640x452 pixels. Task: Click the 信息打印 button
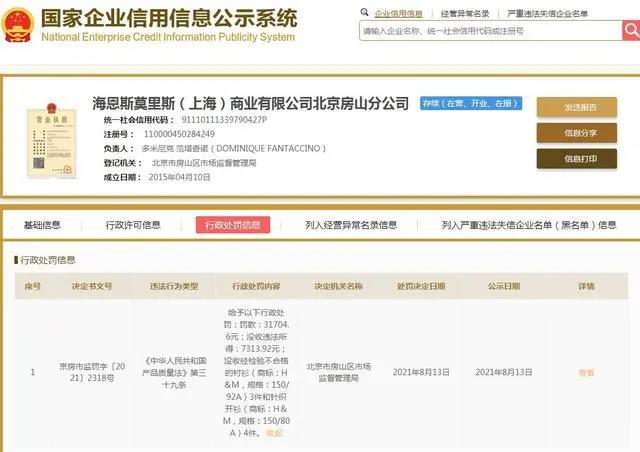[577, 159]
